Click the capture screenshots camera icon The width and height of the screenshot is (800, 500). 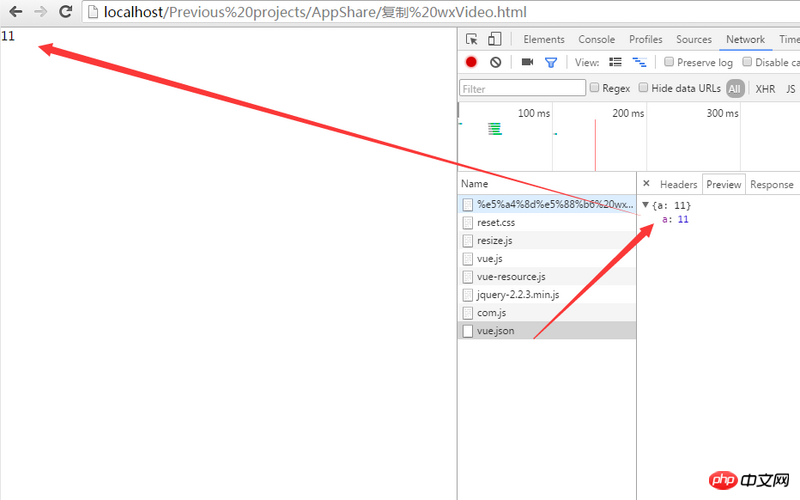pos(527,62)
